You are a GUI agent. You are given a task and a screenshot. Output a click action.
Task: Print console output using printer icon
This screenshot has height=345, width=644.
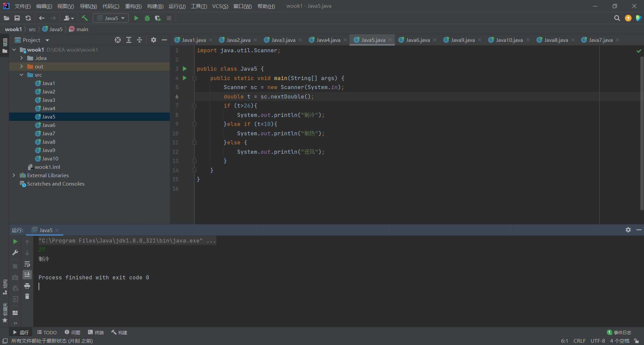27,286
